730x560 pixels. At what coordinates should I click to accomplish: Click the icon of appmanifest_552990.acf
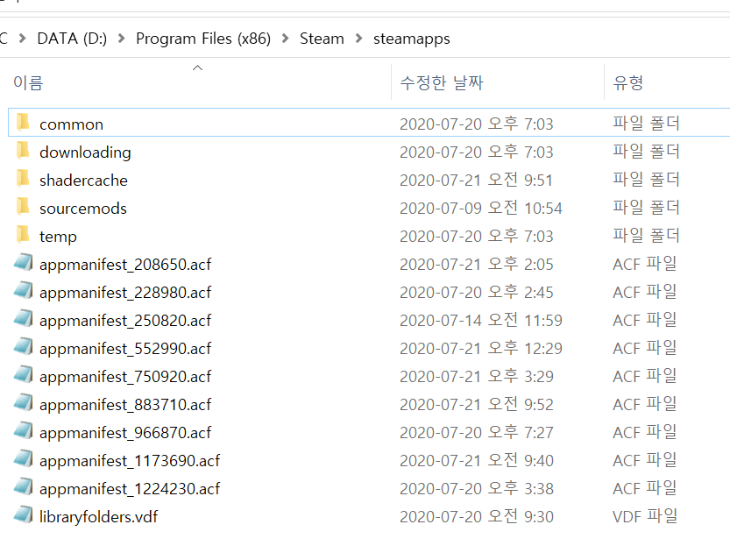pos(24,347)
